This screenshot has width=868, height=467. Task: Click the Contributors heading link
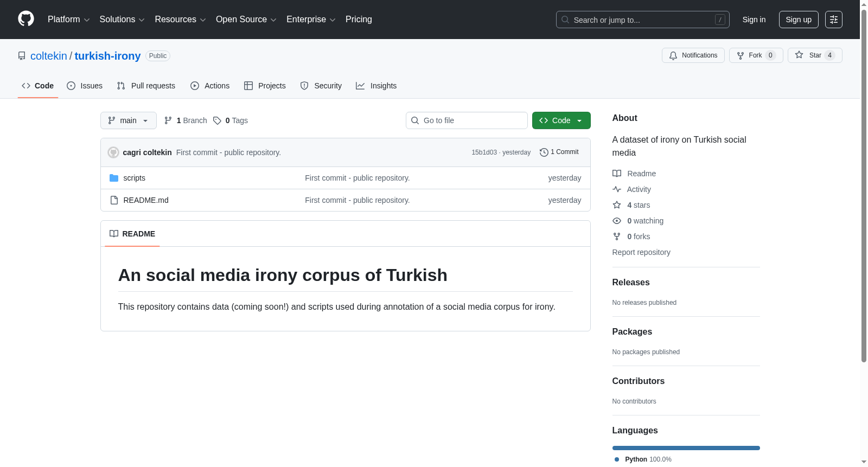639,381
